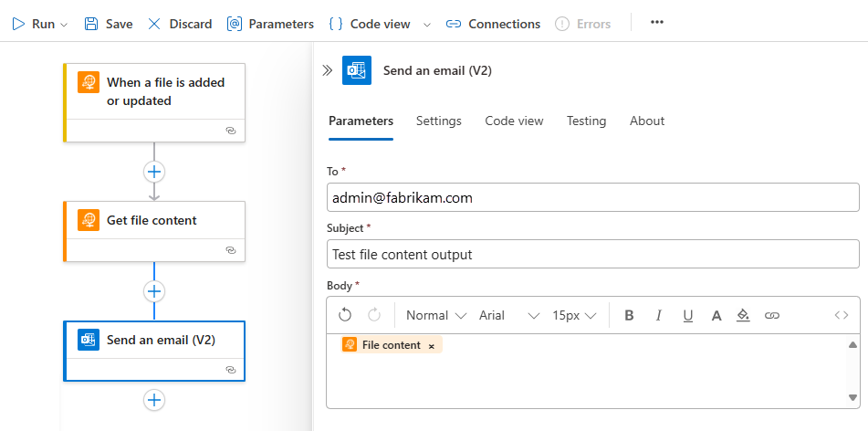The width and height of the screenshot is (868, 431).
Task: Open the Normal paragraph style dropdown
Action: tap(436, 315)
